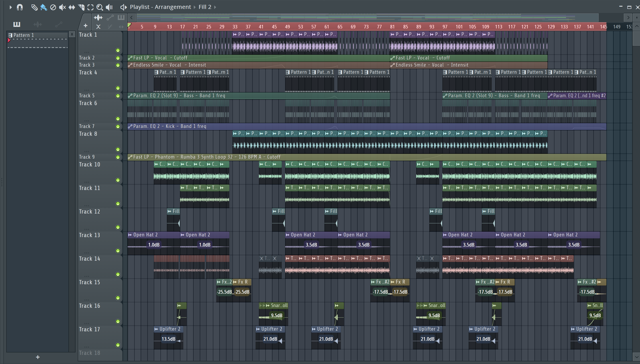
Task: Open Fast LP Phantom Rumba clip menu
Action: tap(130, 157)
